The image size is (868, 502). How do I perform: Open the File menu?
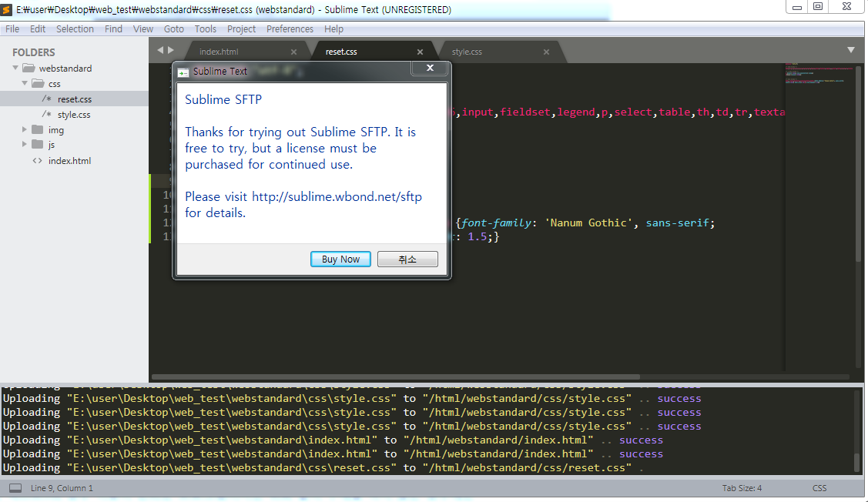click(12, 28)
